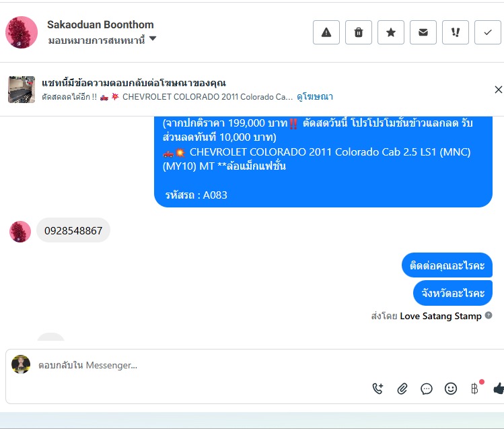This screenshot has width=504, height=429.
Task: Click the Love Satang Stamp sender name
Action: (x=441, y=316)
